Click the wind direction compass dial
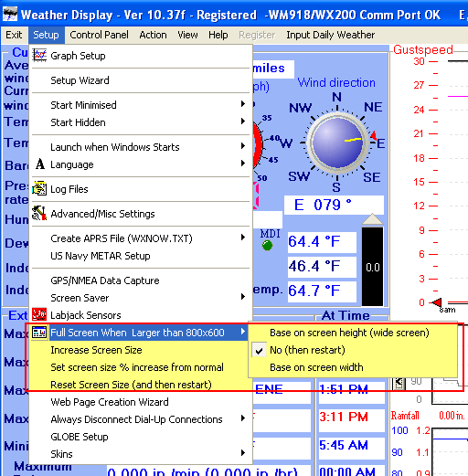 pos(337,143)
